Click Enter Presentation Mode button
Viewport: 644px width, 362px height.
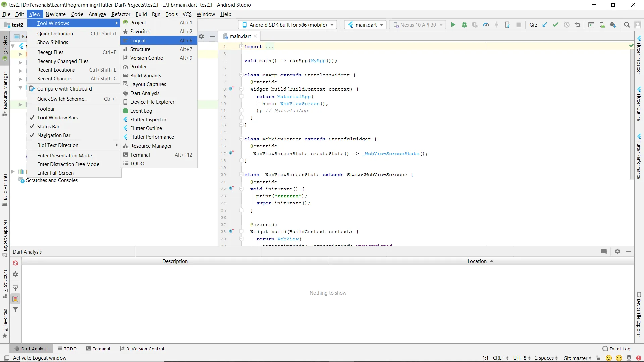pos(65,155)
